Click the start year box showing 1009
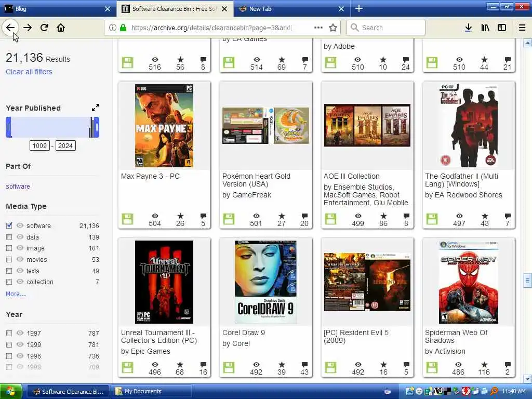532x399 pixels. point(39,145)
